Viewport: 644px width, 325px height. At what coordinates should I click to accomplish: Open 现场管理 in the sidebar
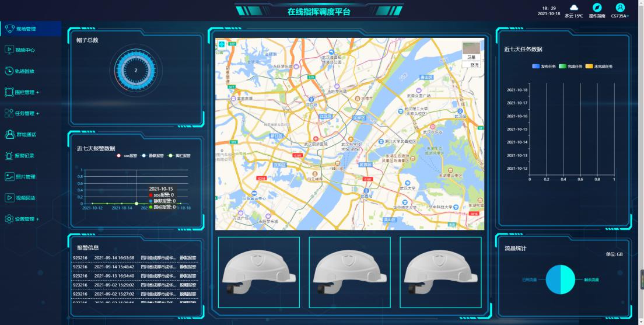tap(26, 29)
